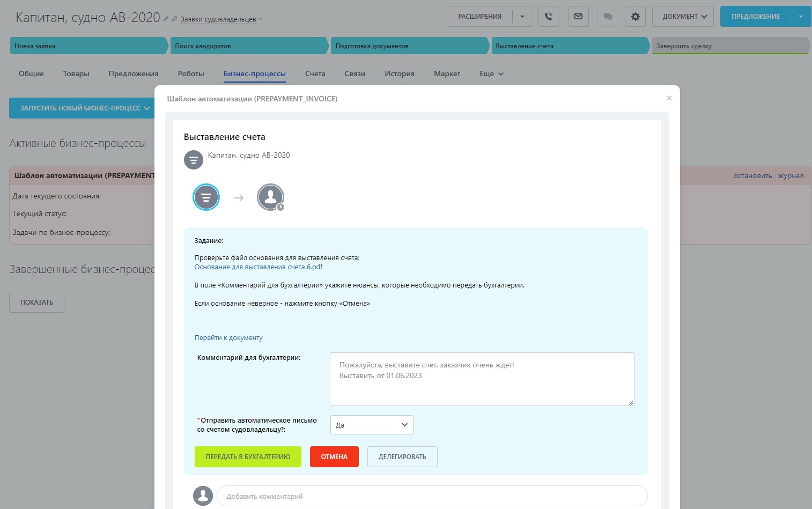812x509 pixels.
Task: Click the deal title Капитан, судно АВ-2020
Action: [x=88, y=18]
